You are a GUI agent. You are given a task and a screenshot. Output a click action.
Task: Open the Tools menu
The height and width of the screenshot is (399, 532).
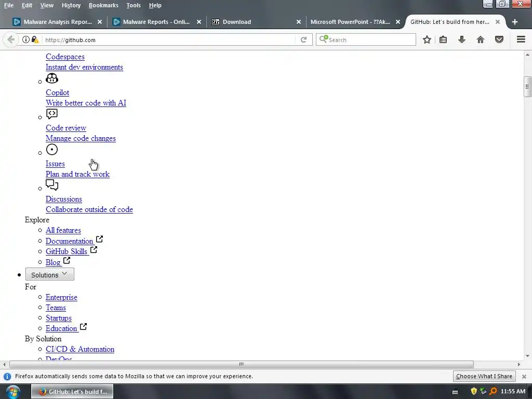click(x=134, y=5)
